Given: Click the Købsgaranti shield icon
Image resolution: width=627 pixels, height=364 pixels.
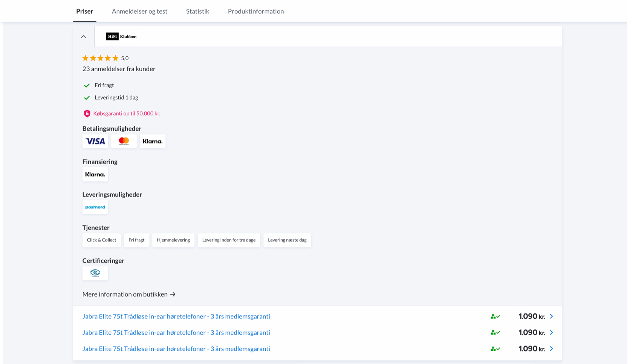Looking at the screenshot, I should point(87,113).
